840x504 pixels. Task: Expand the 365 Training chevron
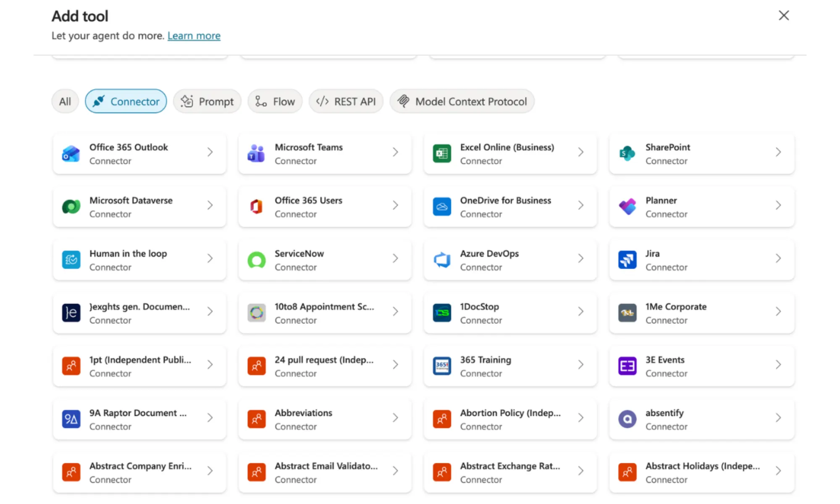(x=581, y=365)
